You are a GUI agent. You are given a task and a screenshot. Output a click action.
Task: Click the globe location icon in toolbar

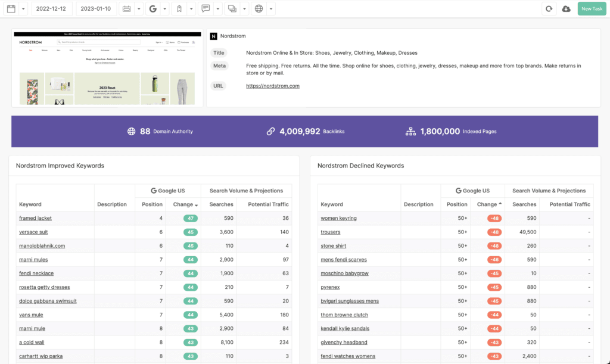click(259, 8)
